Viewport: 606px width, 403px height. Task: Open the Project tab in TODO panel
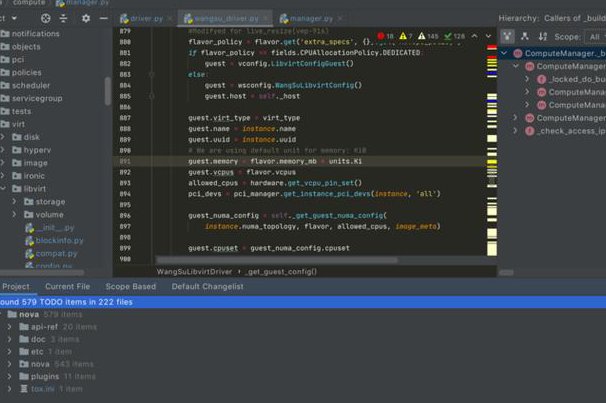16,287
